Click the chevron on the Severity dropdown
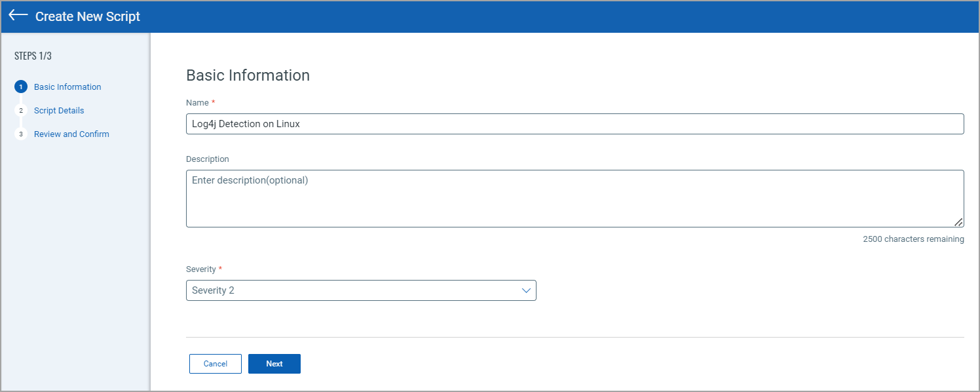Viewport: 980px width, 392px height. click(x=527, y=290)
